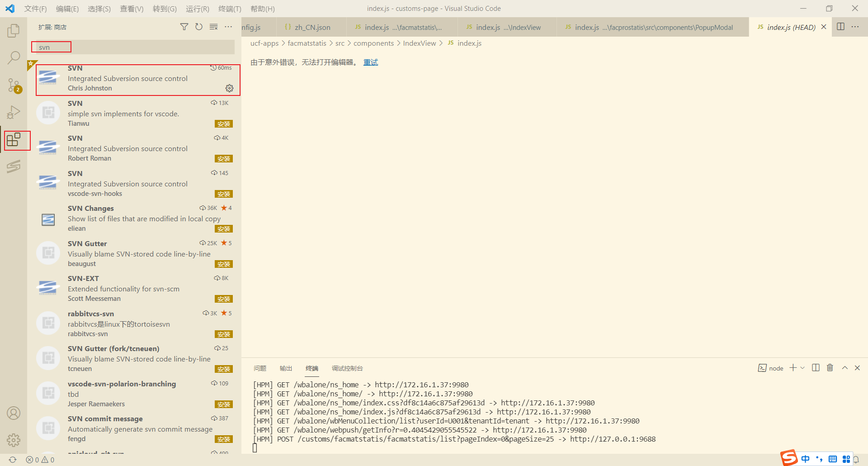Open the 转到(G) menu
The width and height of the screenshot is (868, 466).
click(165, 9)
